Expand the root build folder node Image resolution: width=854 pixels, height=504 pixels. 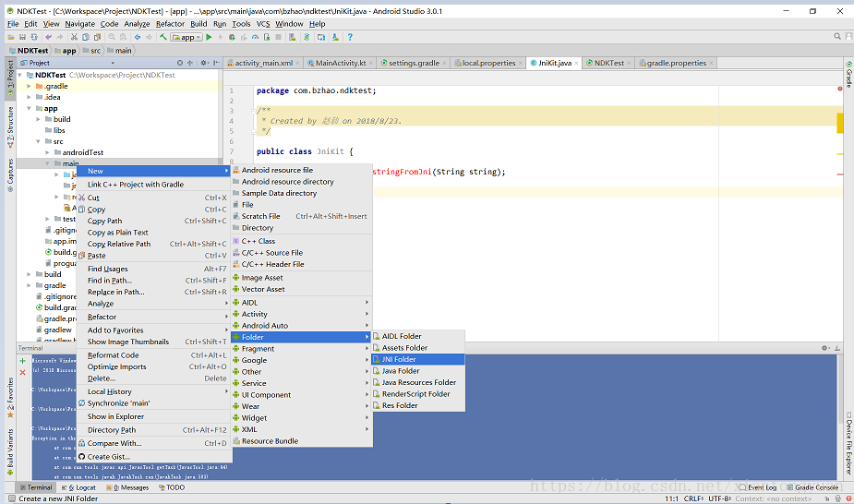[29, 274]
